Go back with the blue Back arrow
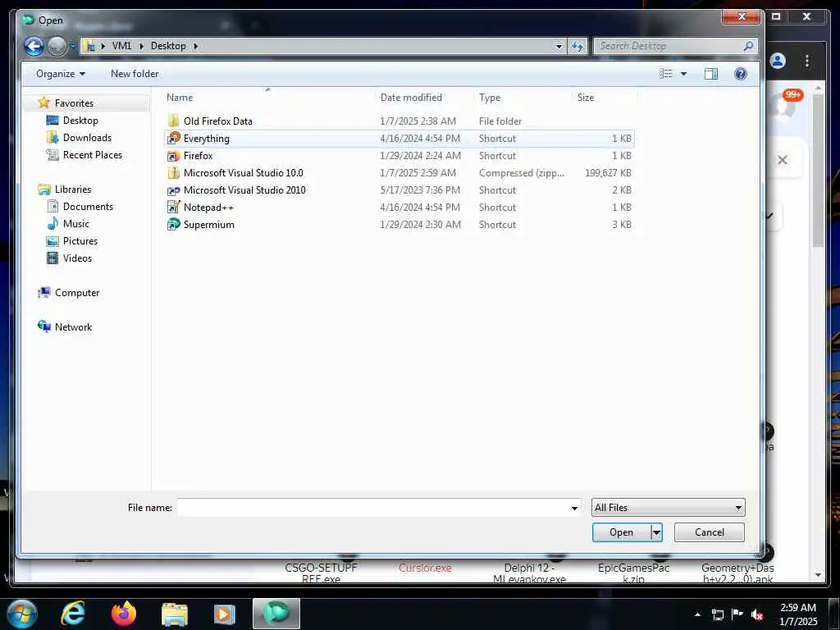 coord(34,47)
